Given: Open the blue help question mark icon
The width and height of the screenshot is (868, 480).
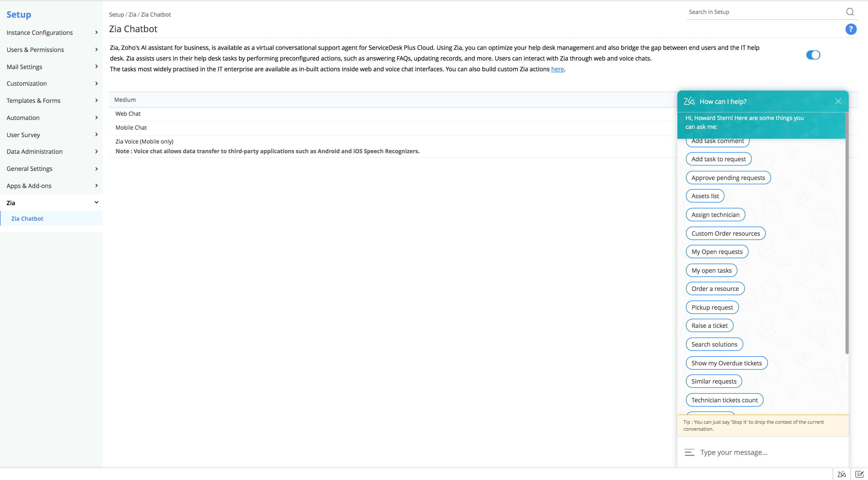Looking at the screenshot, I should 851,29.
